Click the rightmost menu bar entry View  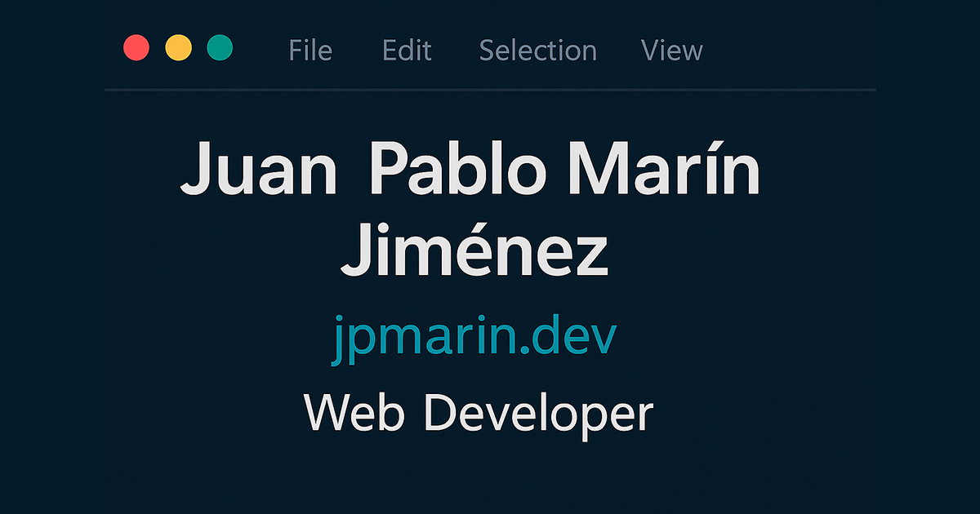coord(671,51)
